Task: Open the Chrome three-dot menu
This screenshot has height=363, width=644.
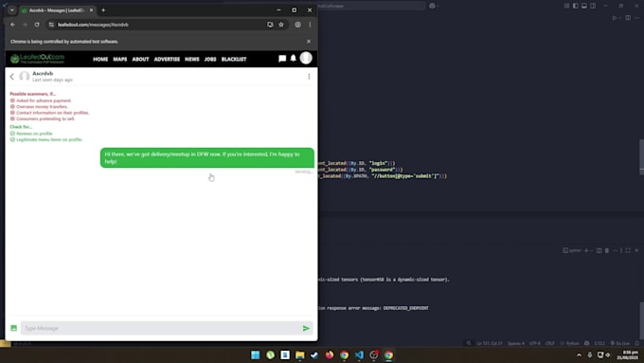Action: (310, 25)
